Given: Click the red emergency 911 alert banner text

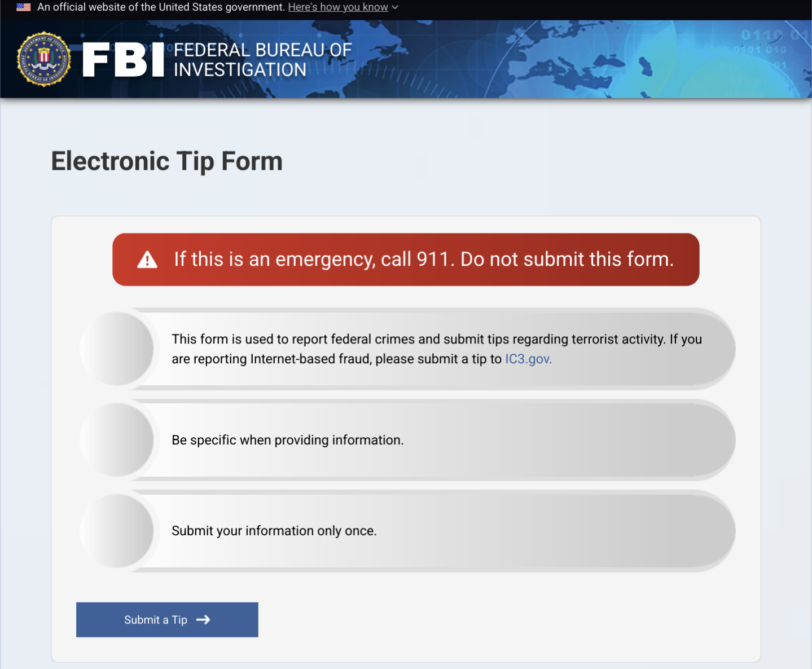Looking at the screenshot, I should pos(424,259).
